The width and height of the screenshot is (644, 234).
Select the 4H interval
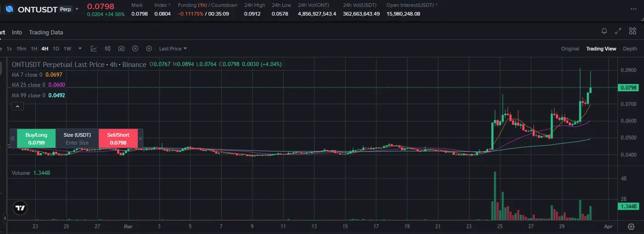45,49
